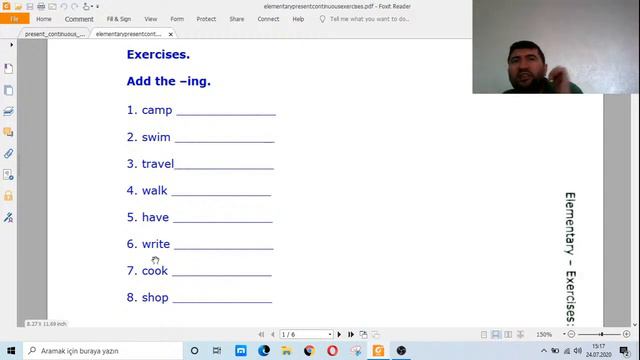Open the Comment ribbon tab
This screenshot has height=360, width=640.
[x=79, y=19]
